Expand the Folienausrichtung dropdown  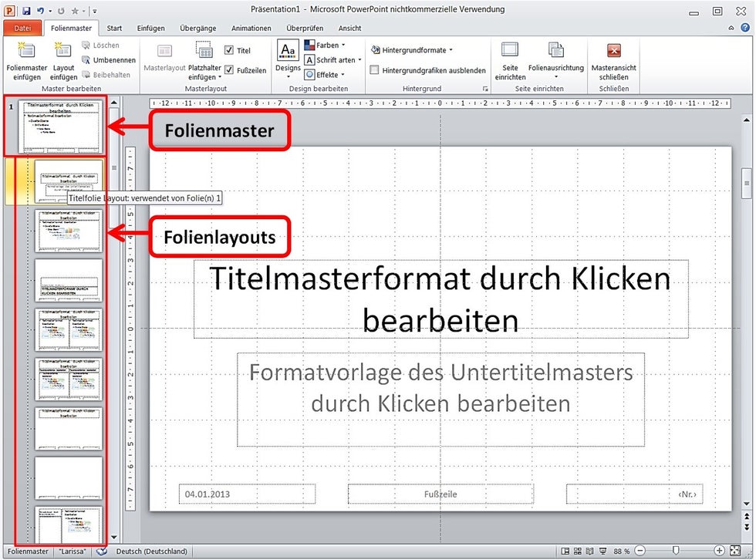[556, 61]
